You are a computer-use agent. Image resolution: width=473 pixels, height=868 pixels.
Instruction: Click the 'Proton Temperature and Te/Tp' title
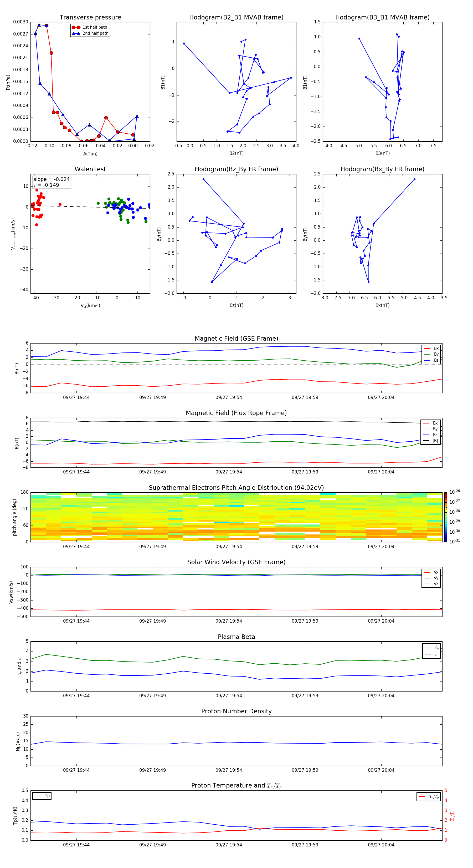click(x=236, y=786)
